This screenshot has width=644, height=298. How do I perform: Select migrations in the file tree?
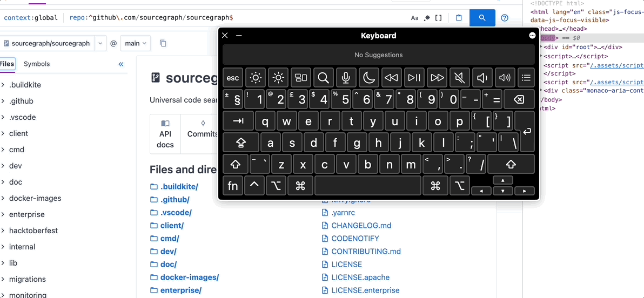27,279
